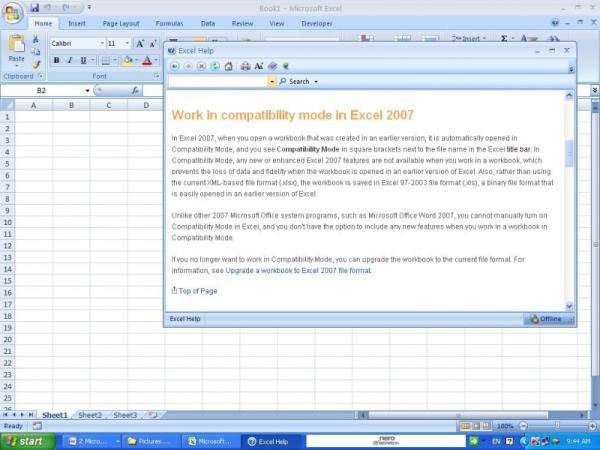Expand Search scope dropdown arrow
Image resolution: width=600 pixels, height=450 pixels.
point(316,82)
